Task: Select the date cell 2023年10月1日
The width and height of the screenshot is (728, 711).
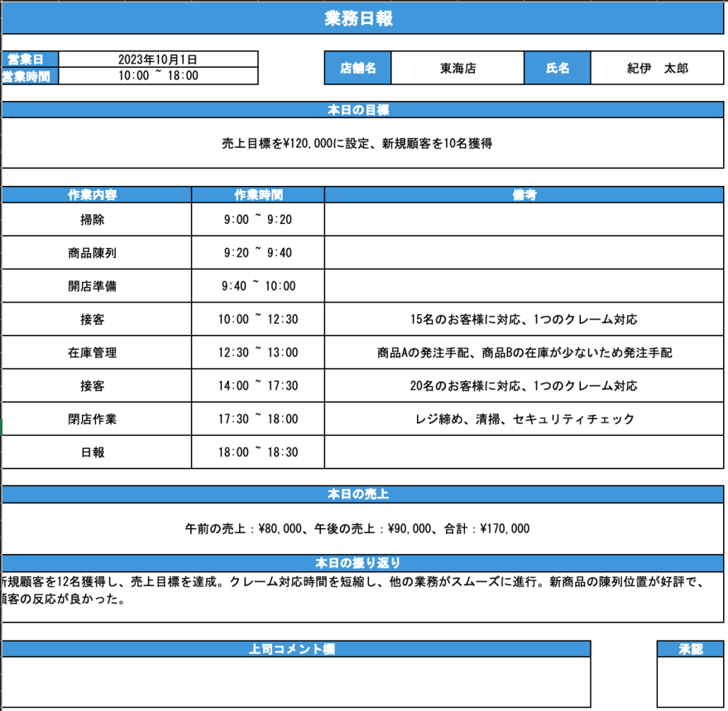Action: [x=158, y=60]
